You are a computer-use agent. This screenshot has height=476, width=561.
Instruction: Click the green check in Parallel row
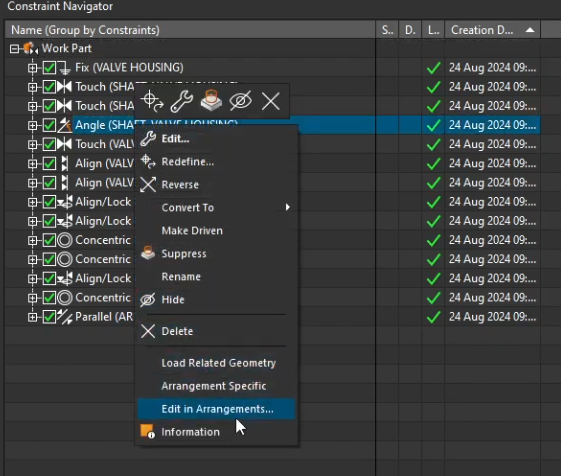pyautogui.click(x=433, y=317)
